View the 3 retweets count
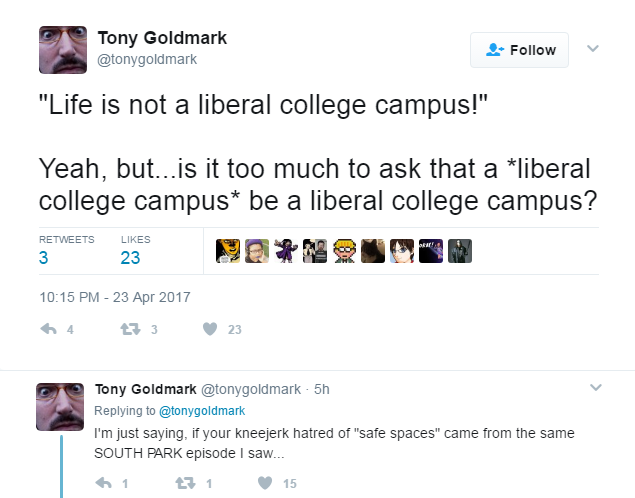The height and width of the screenshot is (498, 635). coord(43,258)
